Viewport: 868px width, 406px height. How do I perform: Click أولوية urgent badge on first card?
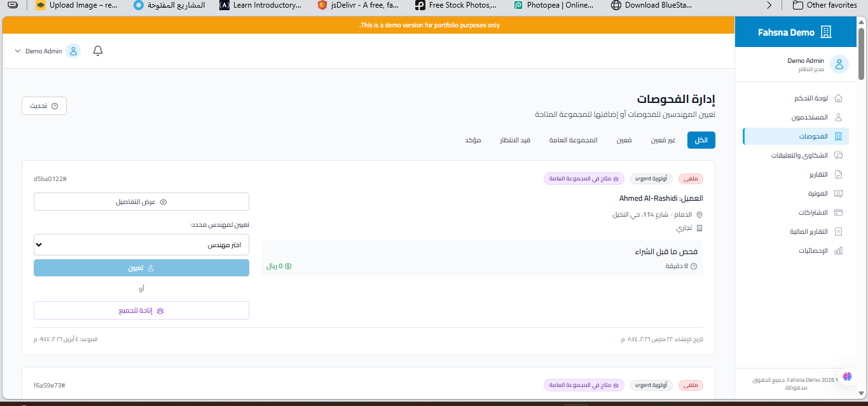pos(652,179)
